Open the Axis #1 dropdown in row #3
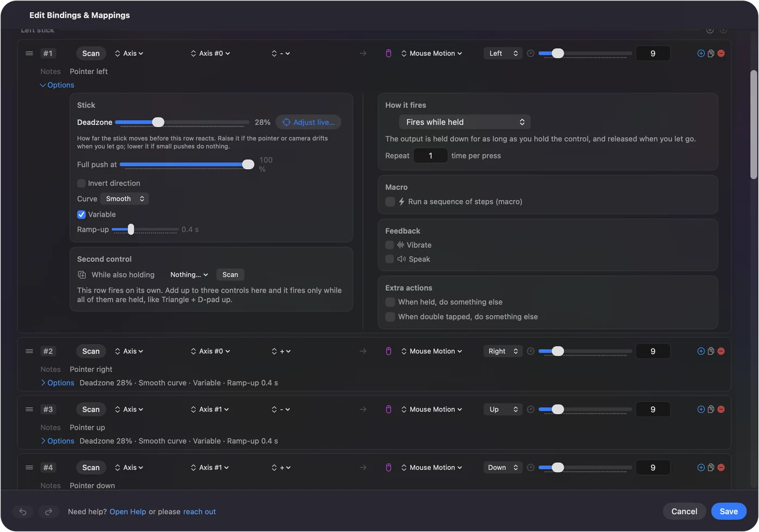 pos(210,409)
